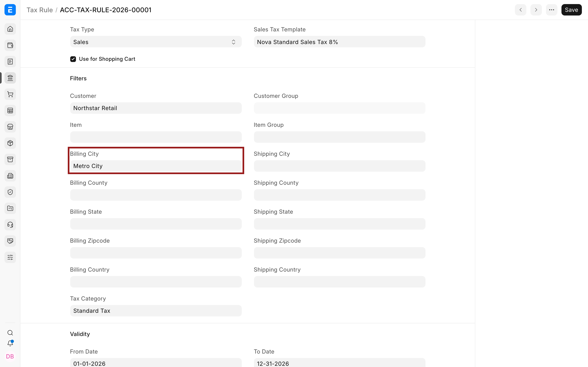Open the sliders settings icon in sidebar
Viewport: 588px width, 367px height.
[x=10, y=257]
